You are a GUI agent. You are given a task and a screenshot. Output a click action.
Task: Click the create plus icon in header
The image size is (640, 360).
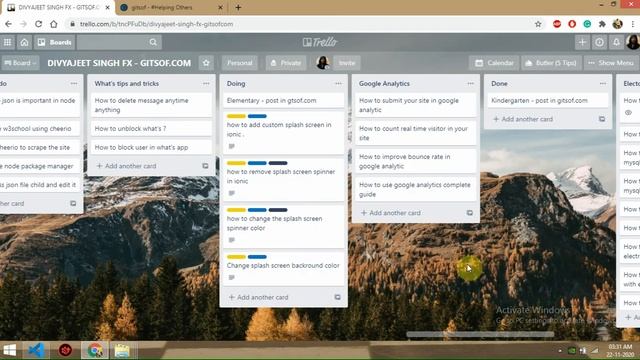pyautogui.click(x=582, y=42)
